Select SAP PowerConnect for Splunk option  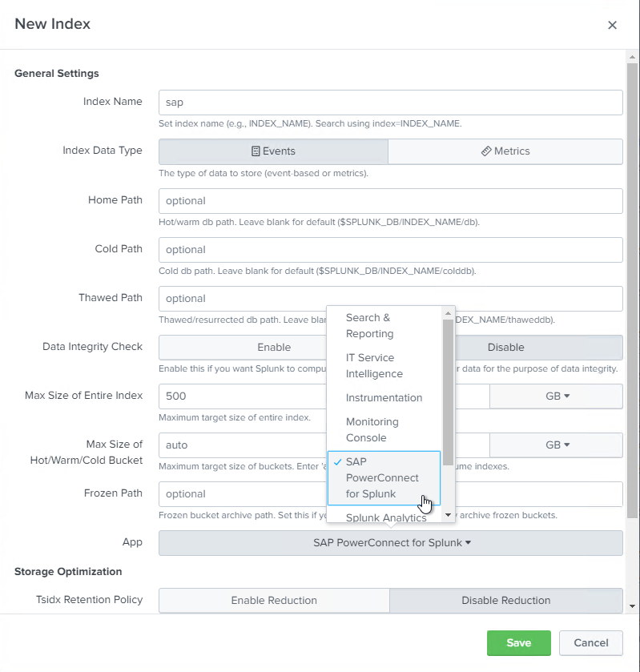[384, 477]
